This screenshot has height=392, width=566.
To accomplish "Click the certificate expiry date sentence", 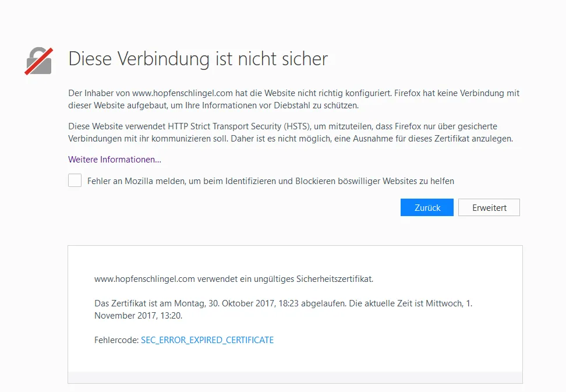I will point(284,309).
